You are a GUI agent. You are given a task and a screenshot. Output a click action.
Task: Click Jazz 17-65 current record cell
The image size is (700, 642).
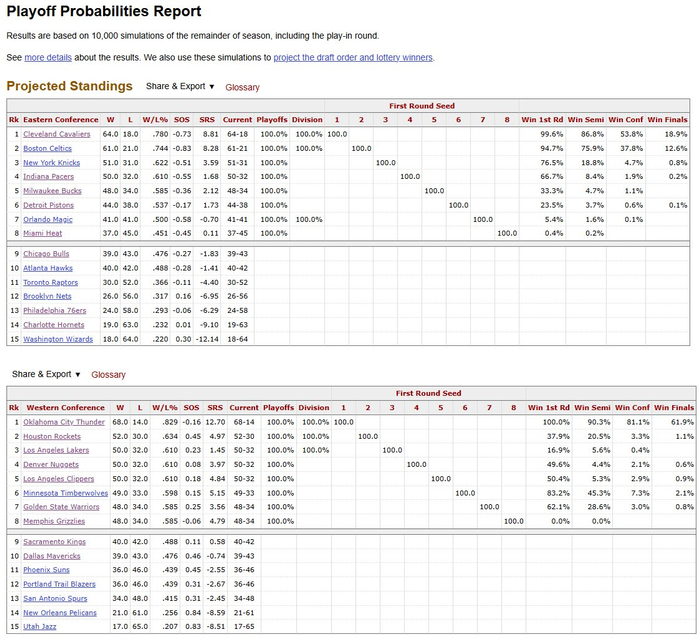(x=244, y=627)
